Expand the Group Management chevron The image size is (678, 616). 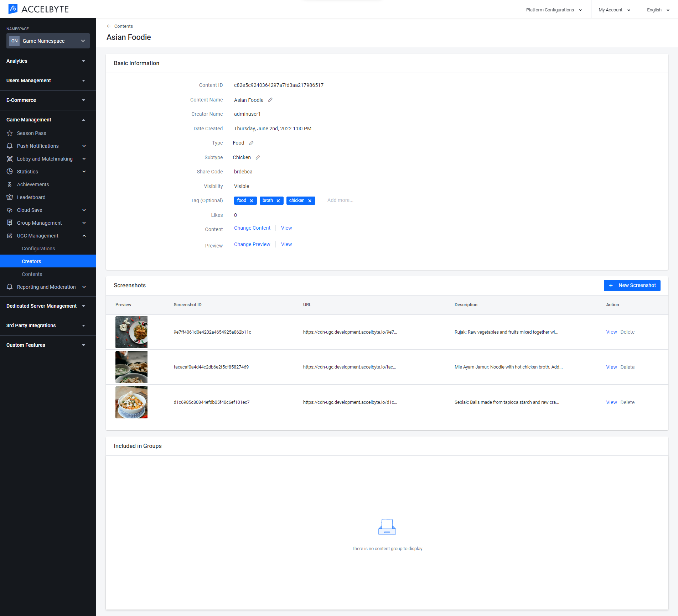(x=84, y=223)
